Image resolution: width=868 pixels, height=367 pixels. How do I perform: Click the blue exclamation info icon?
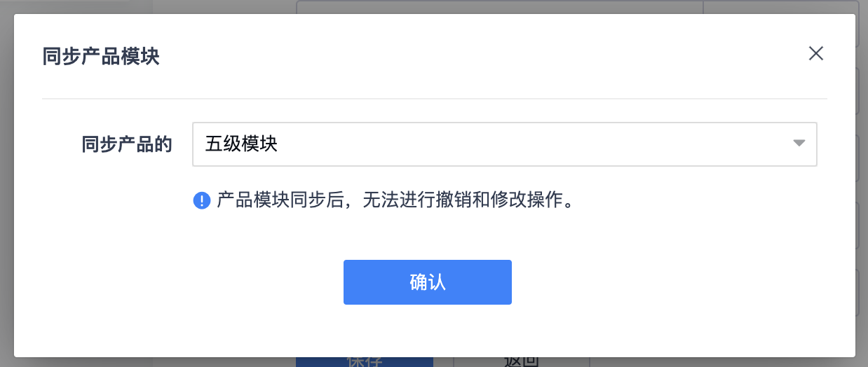pos(202,201)
